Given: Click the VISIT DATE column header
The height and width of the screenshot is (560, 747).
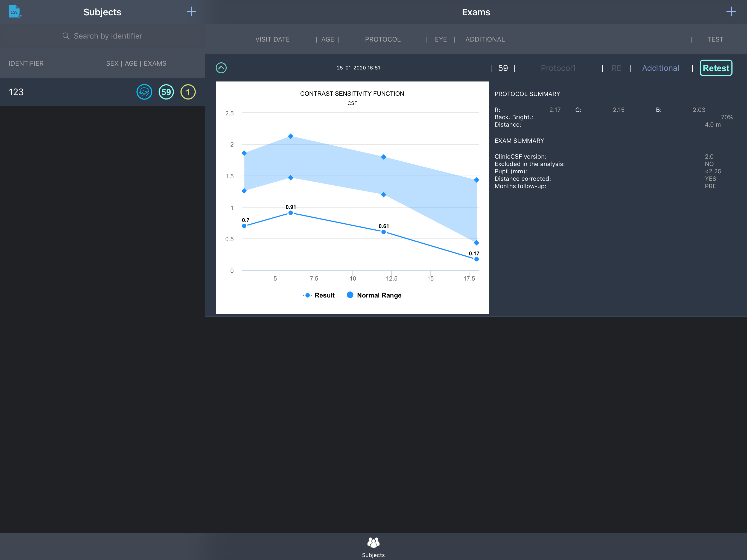Looking at the screenshot, I should tap(272, 39).
